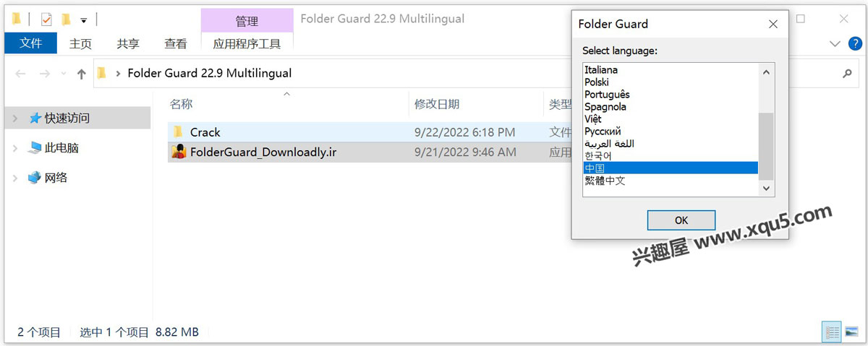
Task: Expand the 网络 tree node
Action: tap(15, 178)
